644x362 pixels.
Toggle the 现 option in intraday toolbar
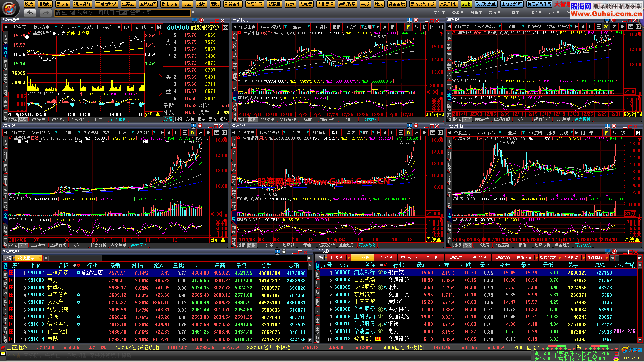coord(144,27)
